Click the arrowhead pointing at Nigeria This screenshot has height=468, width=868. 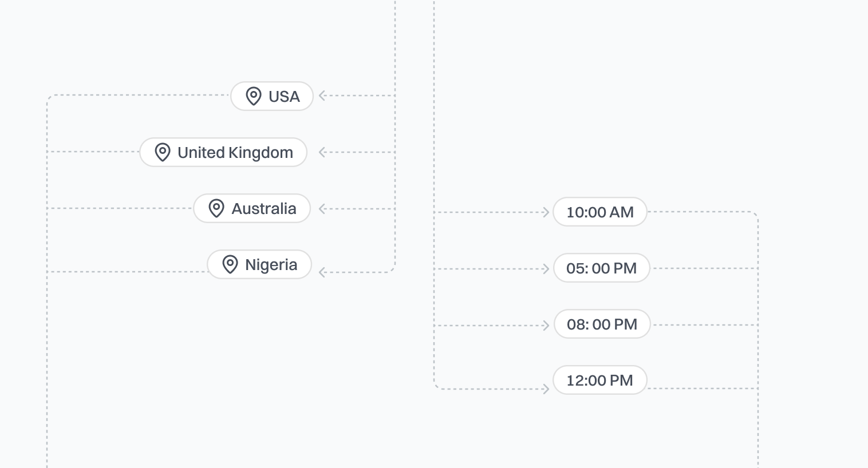point(322,272)
